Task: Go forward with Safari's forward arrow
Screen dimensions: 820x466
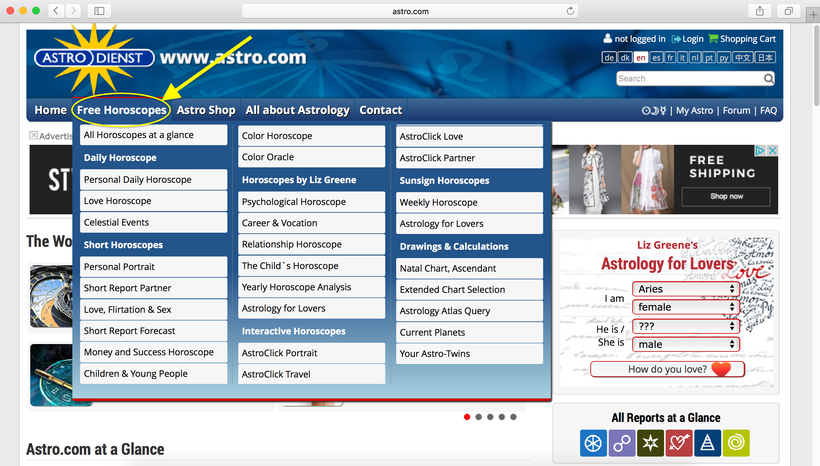Action: point(73,10)
